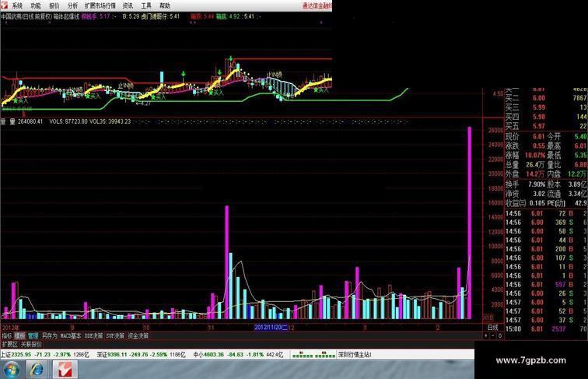The height and width of the screenshot is (379, 588).
Task: Switch to MACD基本 template
Action: coord(71,336)
